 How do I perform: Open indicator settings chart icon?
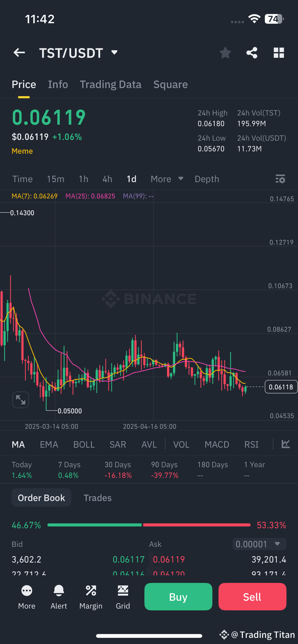(286, 444)
